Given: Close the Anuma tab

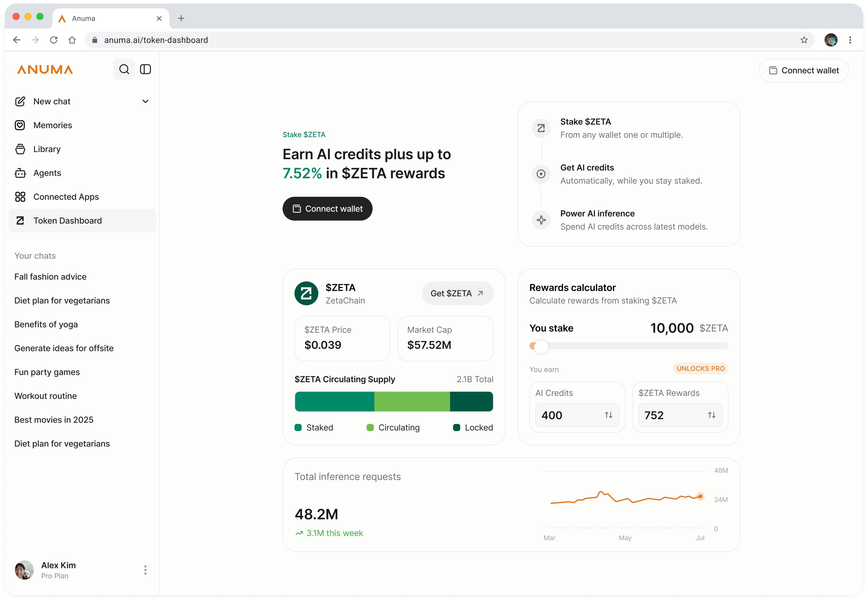Looking at the screenshot, I should 159,18.
